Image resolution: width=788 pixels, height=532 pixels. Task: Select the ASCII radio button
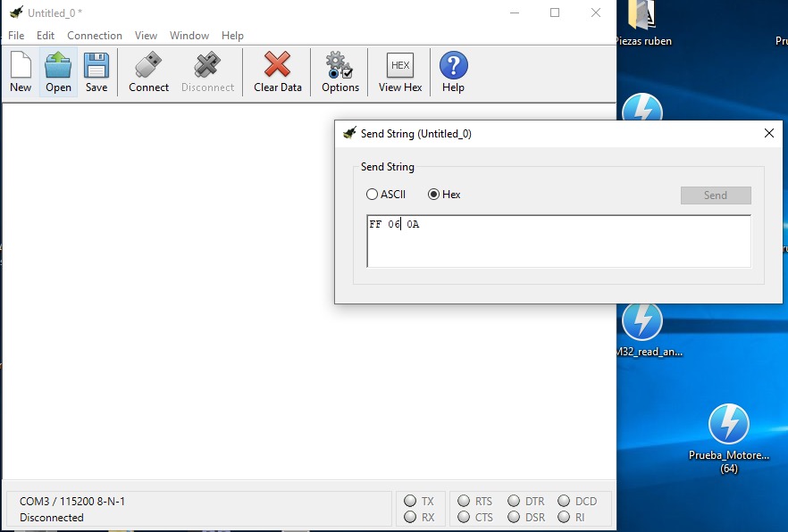pyautogui.click(x=373, y=195)
